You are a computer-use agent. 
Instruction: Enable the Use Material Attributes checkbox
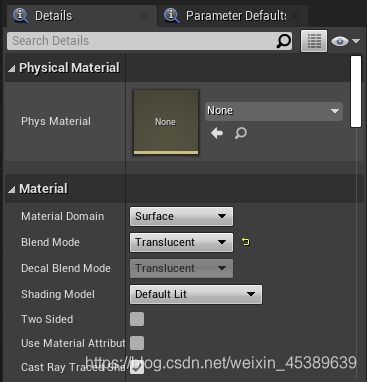[137, 343]
